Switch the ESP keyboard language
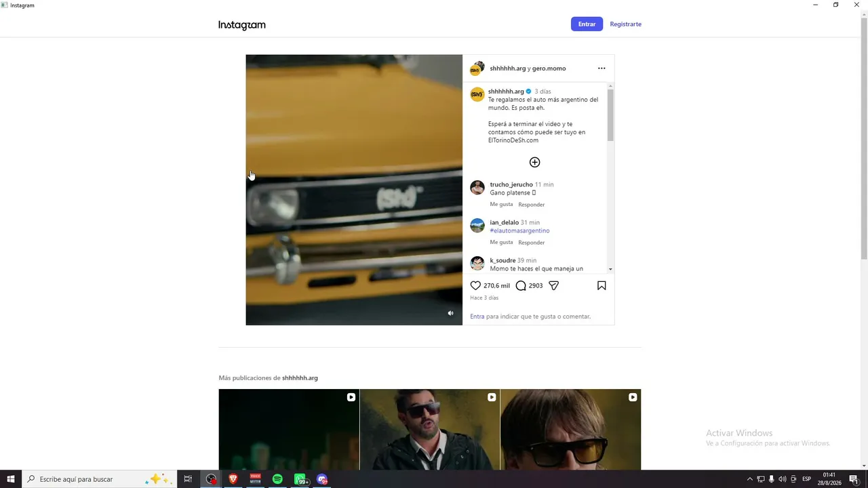868x488 pixels. coord(807,479)
